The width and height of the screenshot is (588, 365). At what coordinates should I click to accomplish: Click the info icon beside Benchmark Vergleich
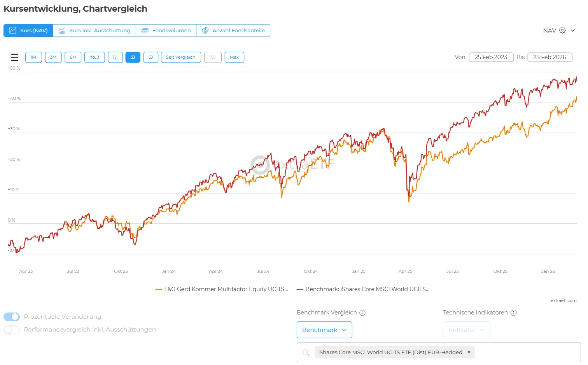point(362,313)
